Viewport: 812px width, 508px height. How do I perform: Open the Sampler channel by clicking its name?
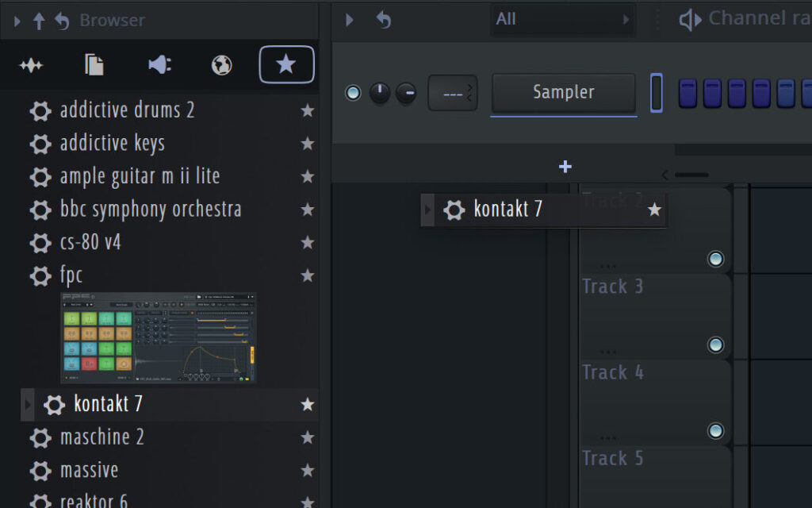(563, 92)
